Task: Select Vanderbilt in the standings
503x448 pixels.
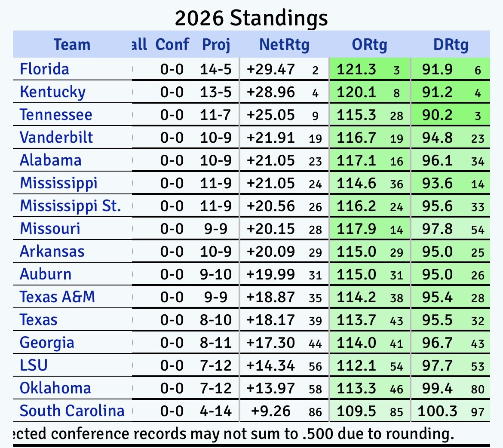Action: [56, 138]
